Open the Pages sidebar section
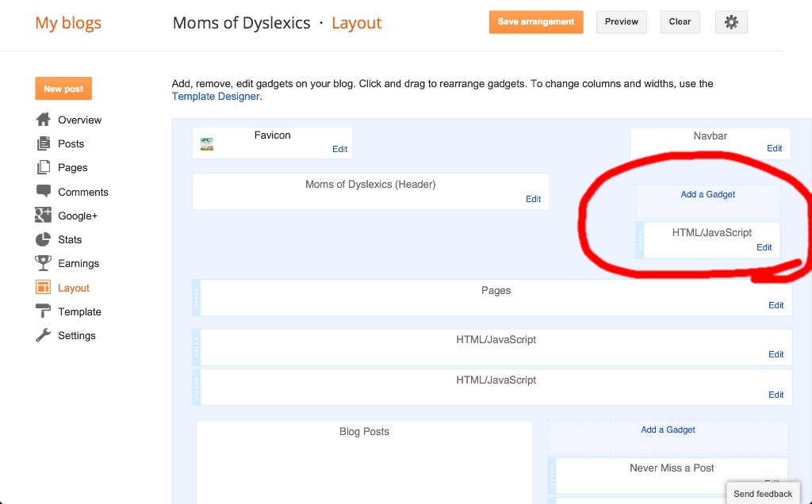Image resolution: width=812 pixels, height=504 pixels. pos(72,168)
